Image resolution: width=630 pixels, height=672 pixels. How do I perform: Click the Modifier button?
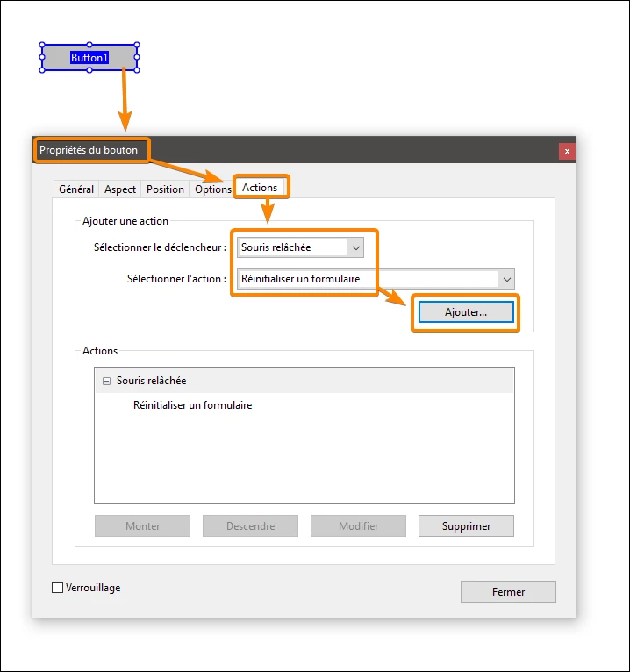pyautogui.click(x=358, y=525)
